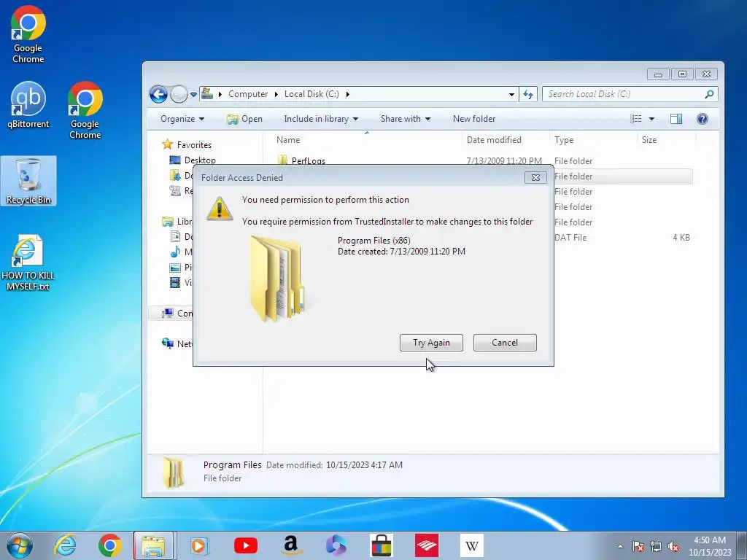Open the Amazon taskbar icon

[x=290, y=545]
